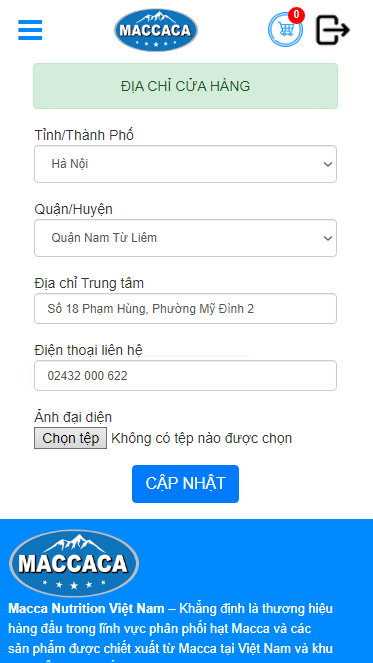Submit the form with CẬP NHẬT
Image resolution: width=373 pixels, height=663 pixels.
(186, 484)
